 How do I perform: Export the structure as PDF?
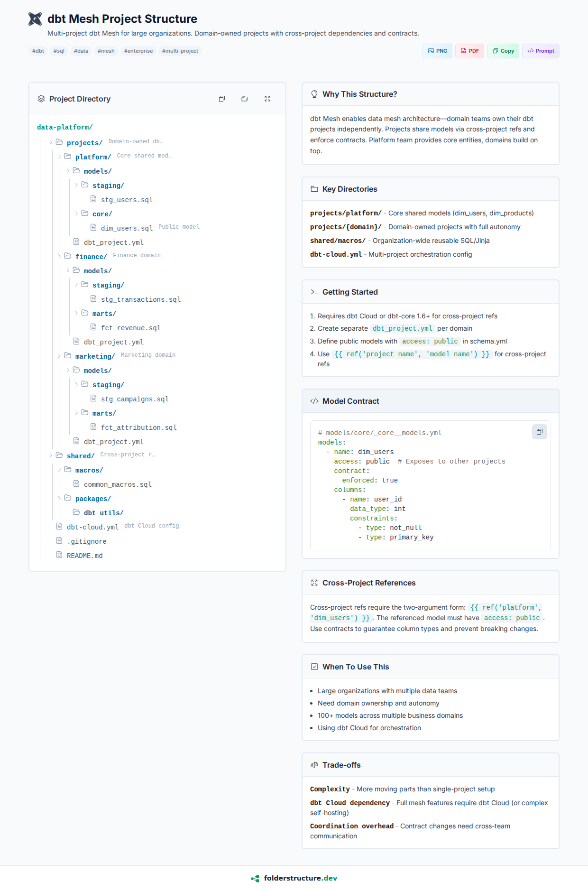(x=469, y=51)
